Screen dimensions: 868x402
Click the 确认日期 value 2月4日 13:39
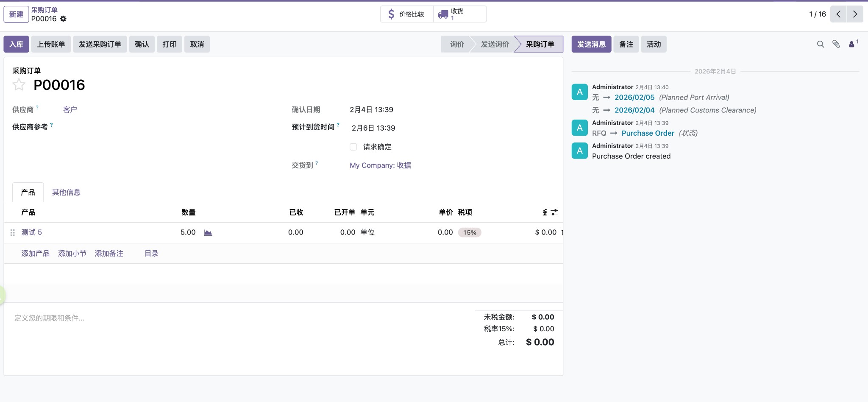(371, 109)
